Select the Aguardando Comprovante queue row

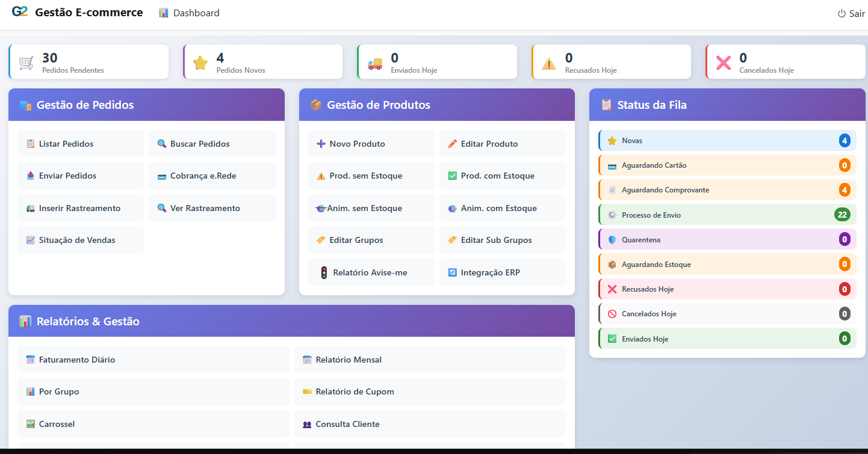[x=727, y=190]
